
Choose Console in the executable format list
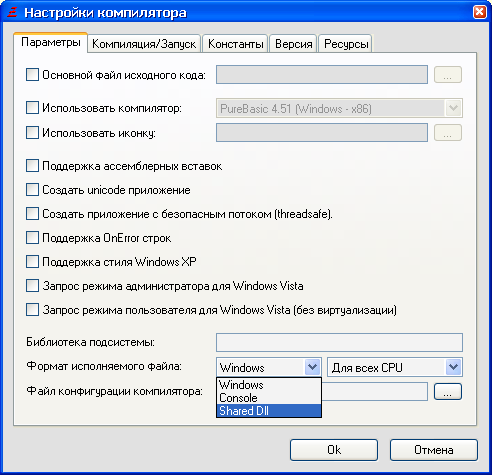point(269,398)
